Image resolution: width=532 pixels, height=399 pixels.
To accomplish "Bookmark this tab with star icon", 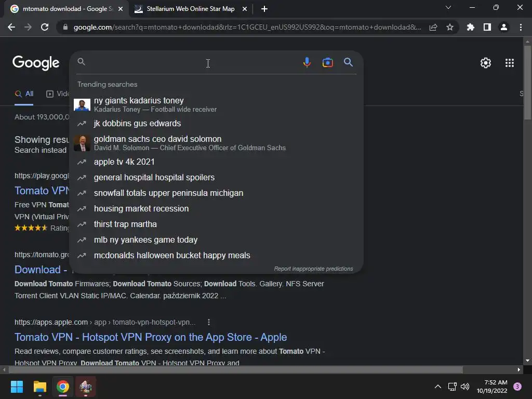I will (x=449, y=27).
